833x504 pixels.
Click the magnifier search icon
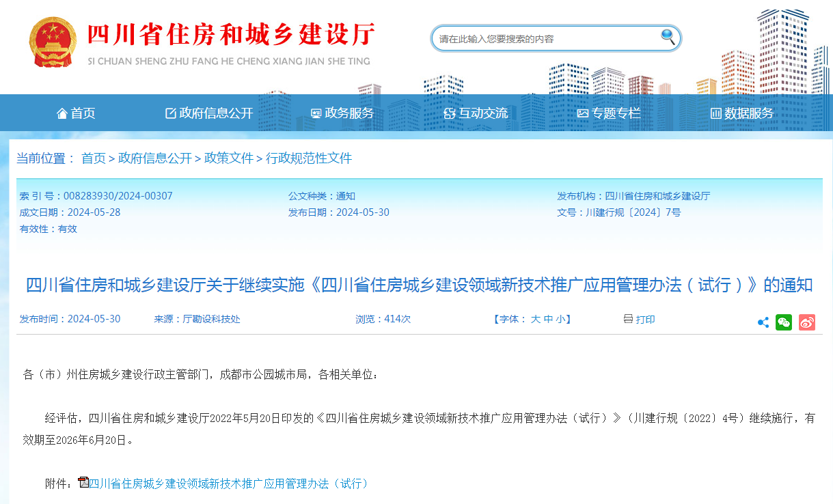[667, 38]
